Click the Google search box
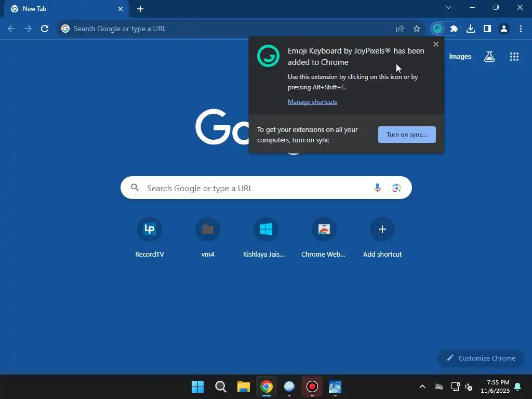 point(266,188)
